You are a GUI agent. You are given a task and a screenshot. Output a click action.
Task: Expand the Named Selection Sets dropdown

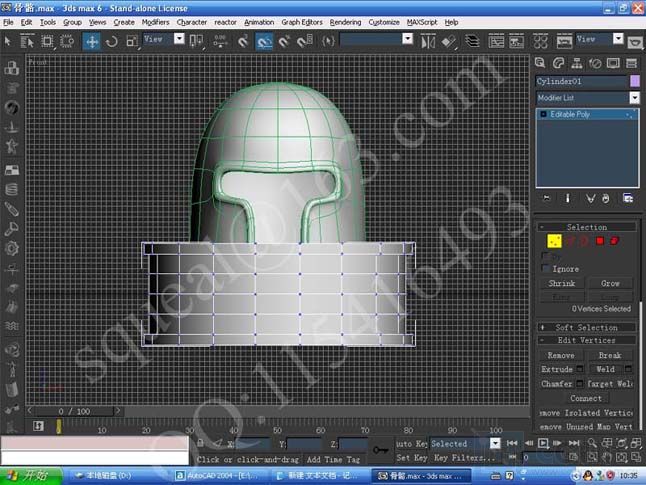click(407, 39)
